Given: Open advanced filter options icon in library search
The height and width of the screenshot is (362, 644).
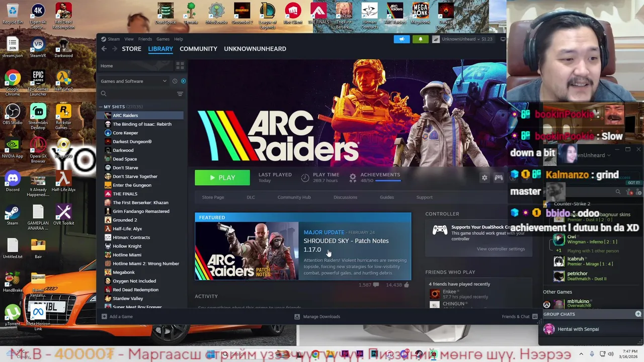Looking at the screenshot, I should (x=180, y=94).
